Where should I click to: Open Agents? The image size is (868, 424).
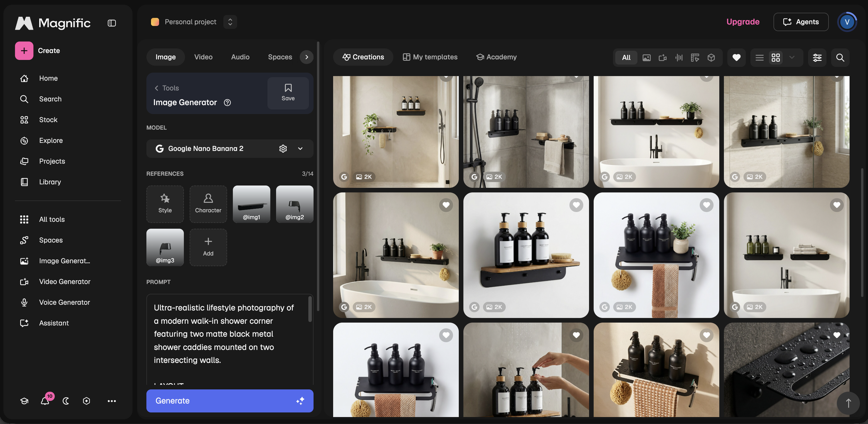coord(801,22)
